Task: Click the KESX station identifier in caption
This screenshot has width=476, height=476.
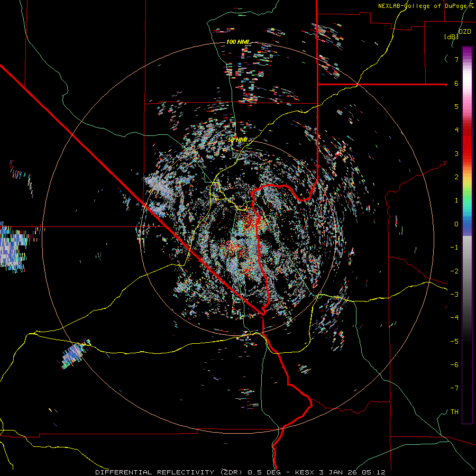Action: (305, 472)
